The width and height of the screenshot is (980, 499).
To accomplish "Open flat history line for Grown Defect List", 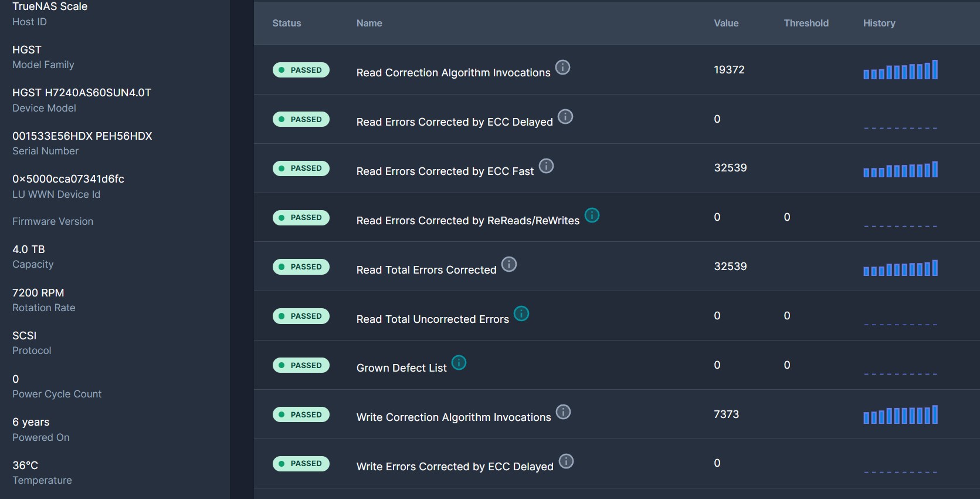I will click(900, 374).
